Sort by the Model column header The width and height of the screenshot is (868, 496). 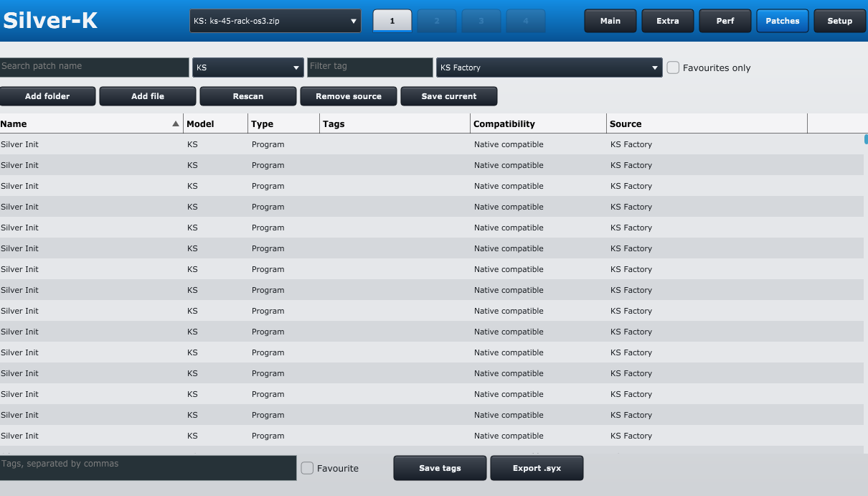pos(215,123)
